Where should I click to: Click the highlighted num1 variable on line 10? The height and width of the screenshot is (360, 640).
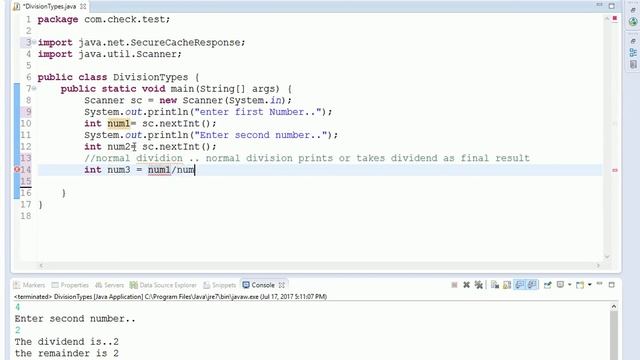coord(118,123)
